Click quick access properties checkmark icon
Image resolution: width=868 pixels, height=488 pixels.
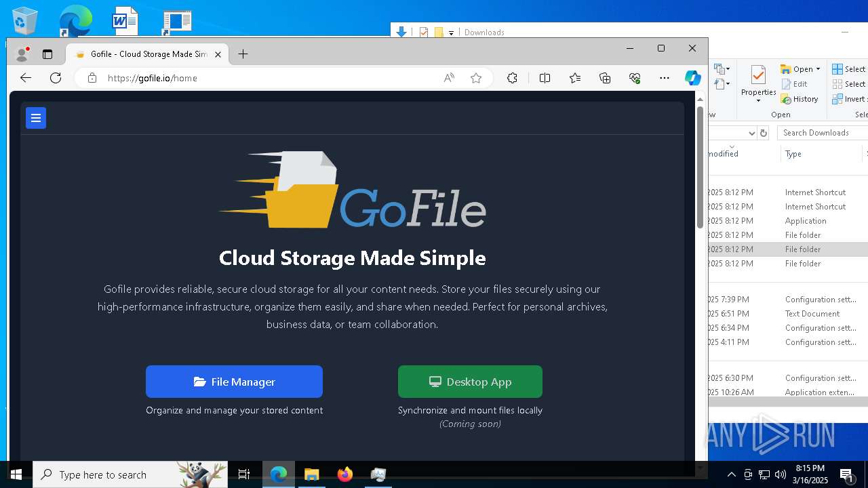coord(424,32)
